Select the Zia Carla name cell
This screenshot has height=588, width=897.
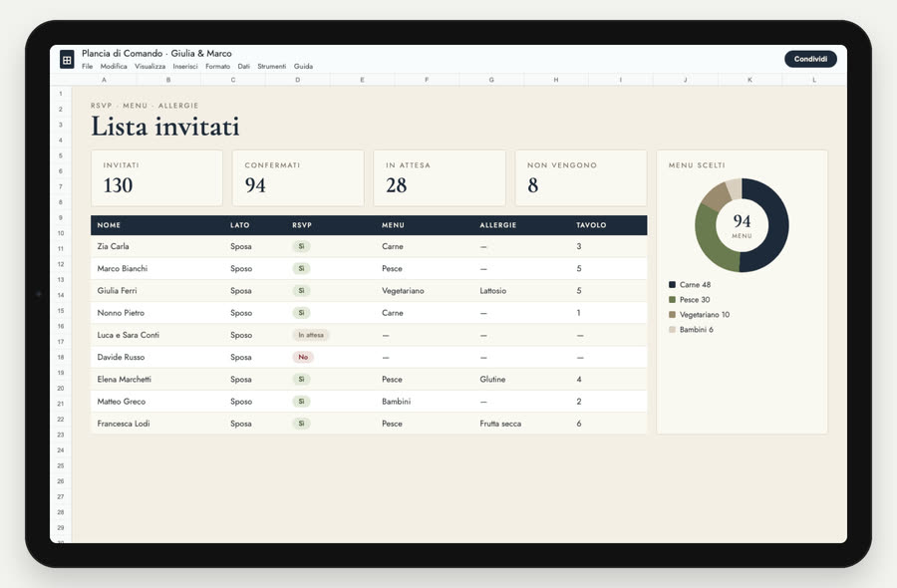click(113, 246)
